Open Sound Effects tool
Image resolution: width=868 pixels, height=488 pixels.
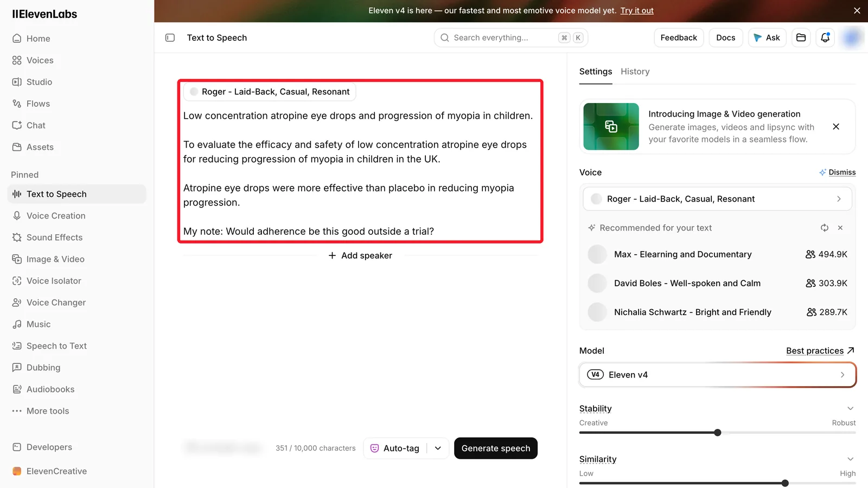coord(78,237)
